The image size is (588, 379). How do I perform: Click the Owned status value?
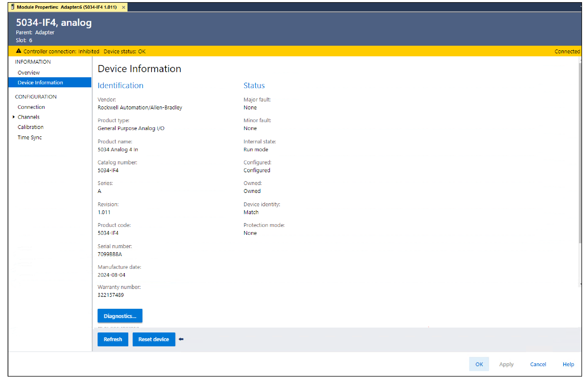click(252, 191)
